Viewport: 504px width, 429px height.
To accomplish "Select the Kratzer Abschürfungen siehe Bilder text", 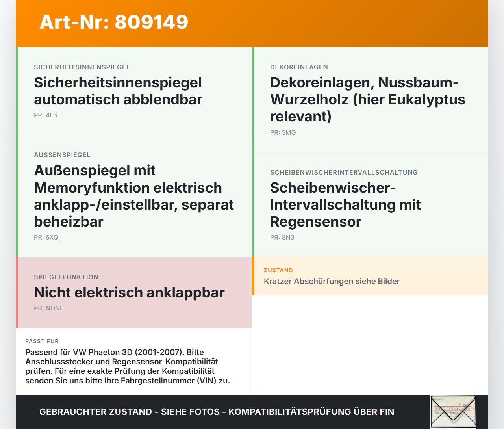I will click(332, 281).
